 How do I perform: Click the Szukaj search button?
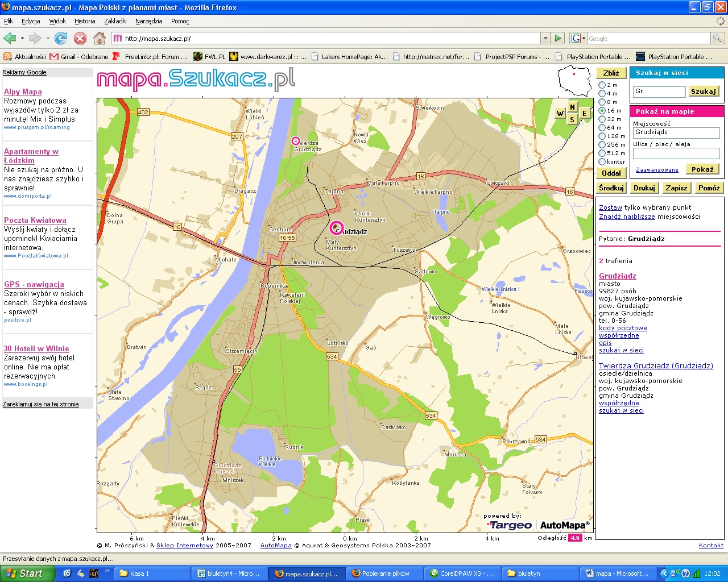tap(704, 92)
